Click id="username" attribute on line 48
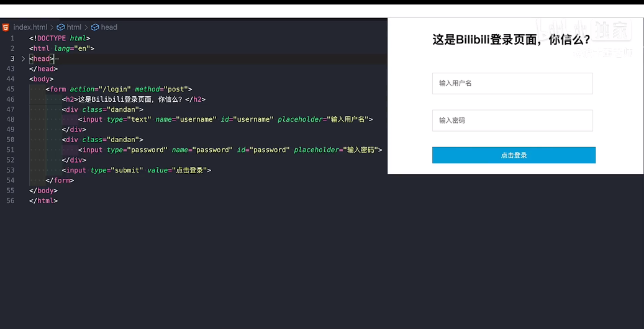 [x=247, y=120]
